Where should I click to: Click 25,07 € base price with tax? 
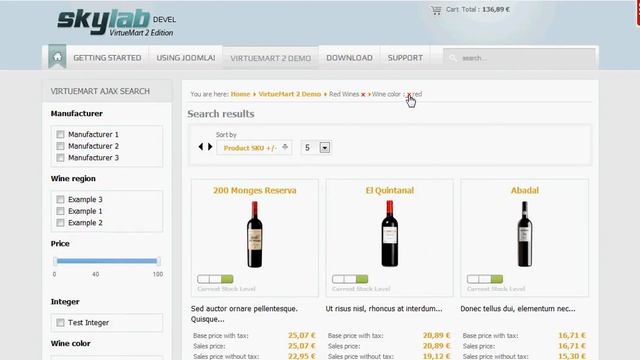tap(302, 336)
